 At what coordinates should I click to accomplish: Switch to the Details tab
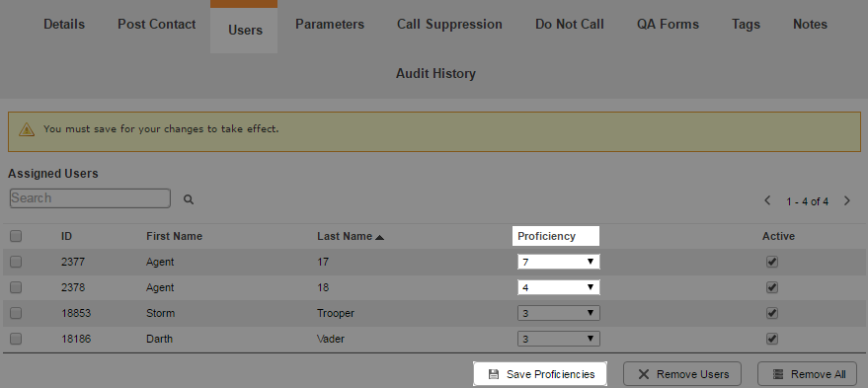[x=64, y=25]
